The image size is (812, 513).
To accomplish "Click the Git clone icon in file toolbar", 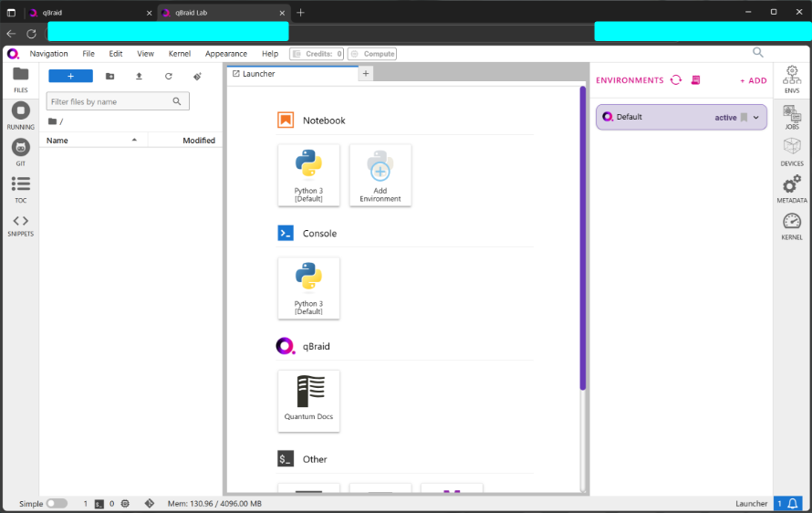I will coord(197,76).
